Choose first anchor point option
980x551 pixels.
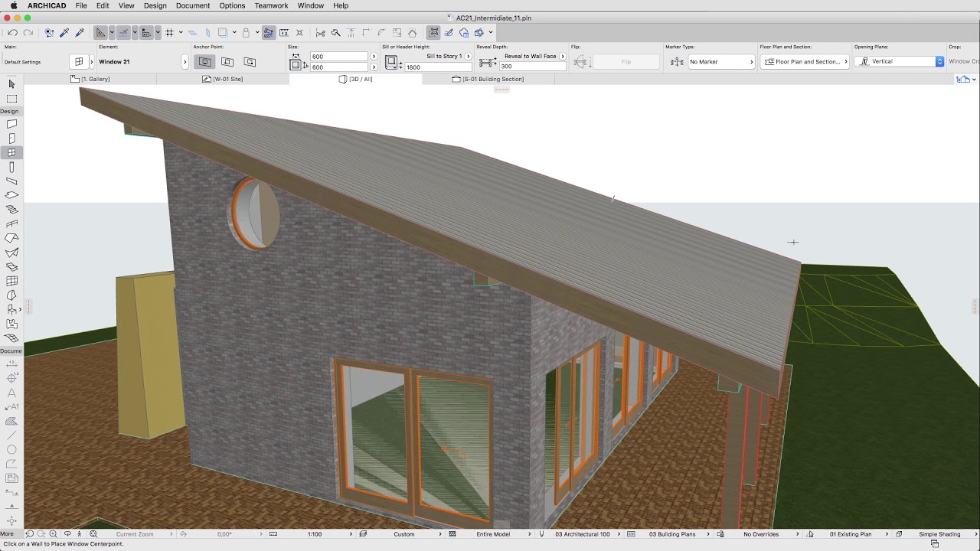click(x=204, y=61)
